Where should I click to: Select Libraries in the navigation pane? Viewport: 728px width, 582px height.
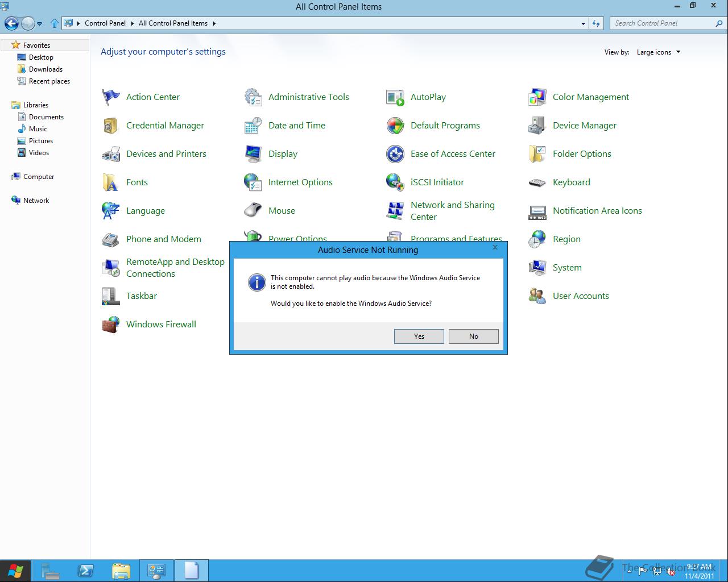[36, 105]
